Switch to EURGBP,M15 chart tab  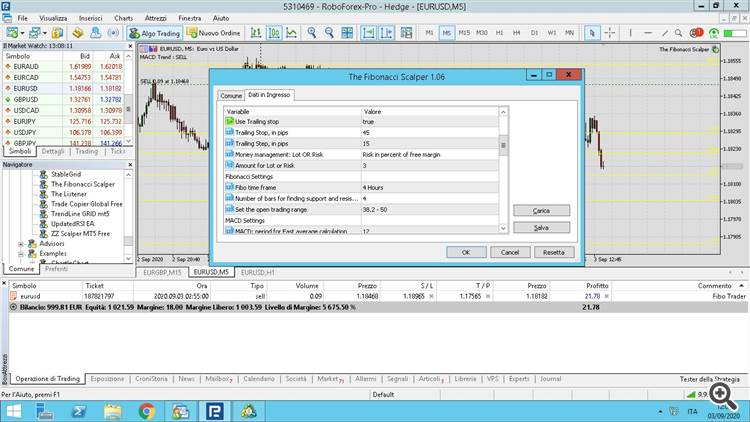click(x=162, y=272)
